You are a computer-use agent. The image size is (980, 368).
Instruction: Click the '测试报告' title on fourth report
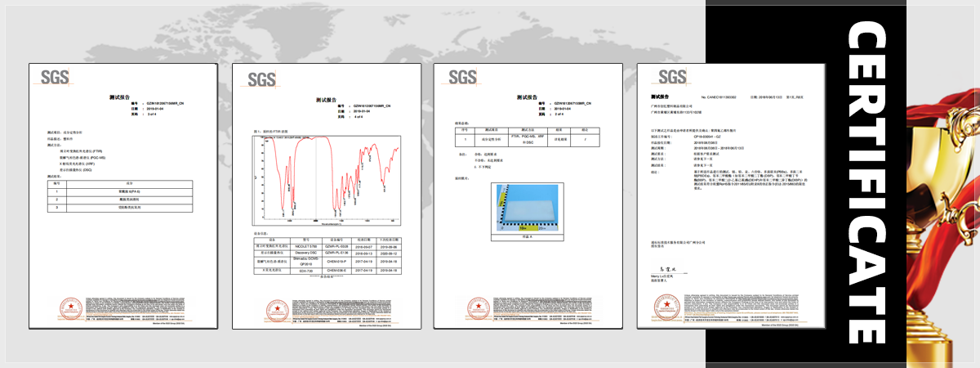coord(658,96)
